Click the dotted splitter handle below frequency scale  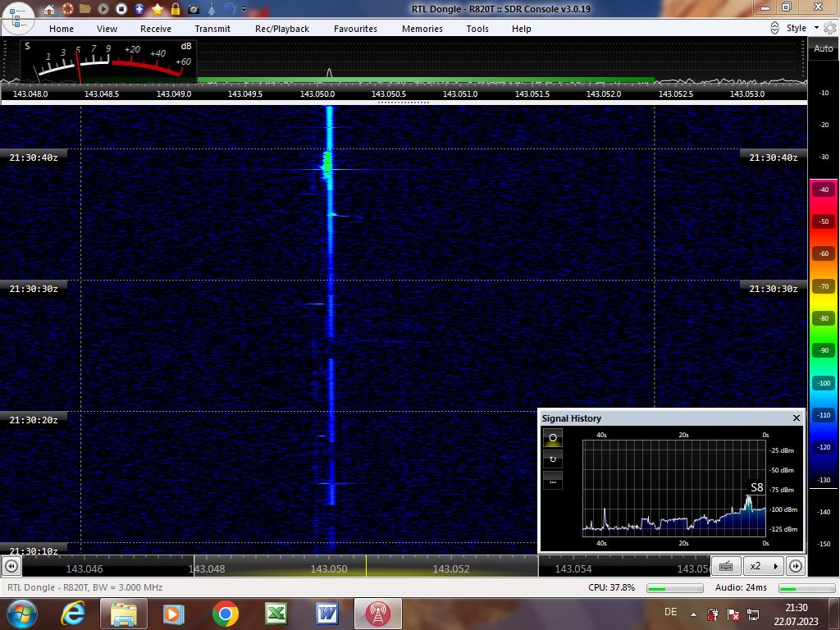tap(404, 103)
